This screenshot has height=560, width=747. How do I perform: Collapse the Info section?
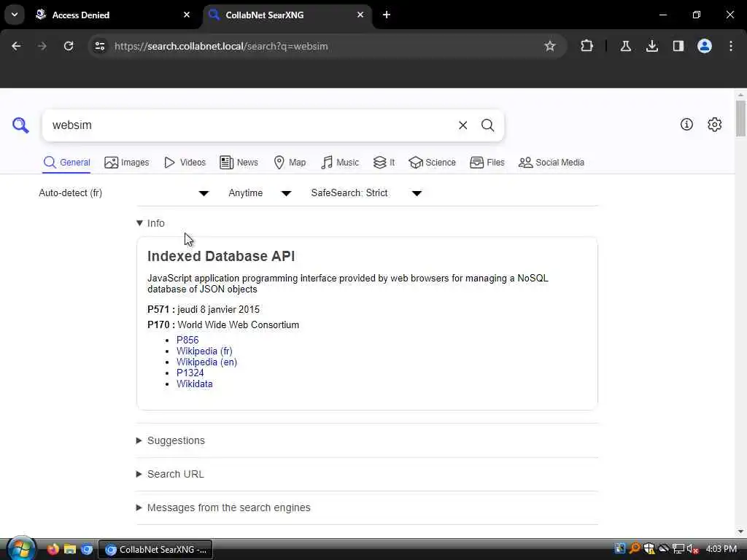(150, 223)
